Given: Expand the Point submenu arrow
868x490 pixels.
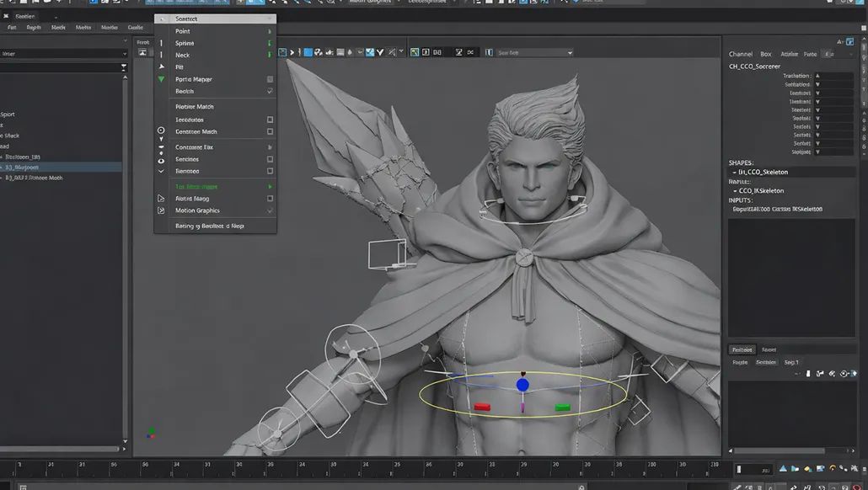Looking at the screenshot, I should (x=270, y=31).
